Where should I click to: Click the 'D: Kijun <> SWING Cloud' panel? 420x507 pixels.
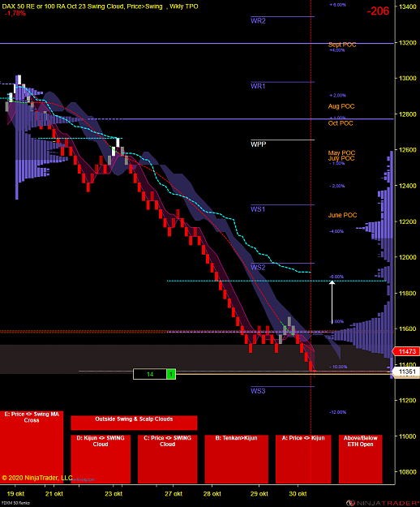(101, 459)
